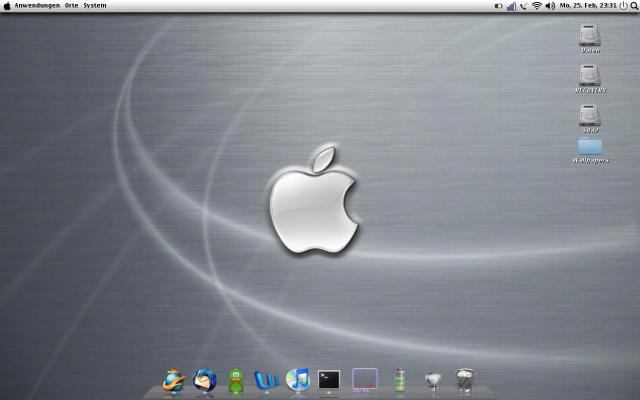The width and height of the screenshot is (640, 400).
Task: Click the volume speaker icon
Action: pos(550,6)
